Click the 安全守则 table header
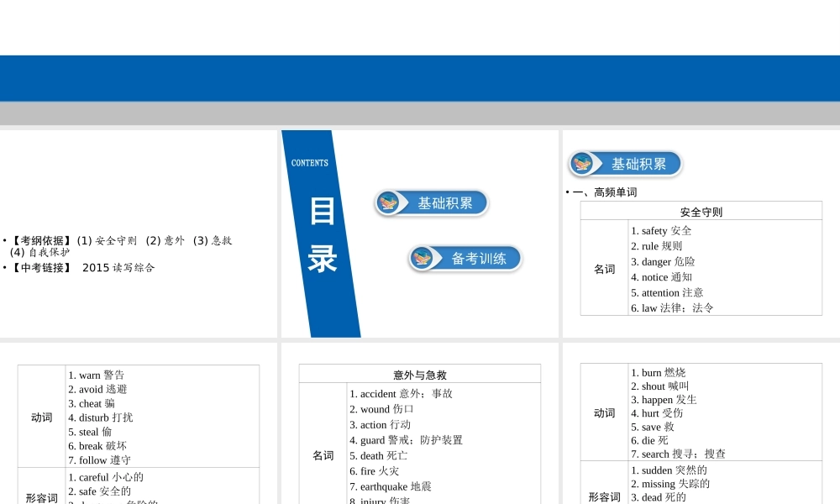840x504 pixels. pyautogui.click(x=701, y=212)
